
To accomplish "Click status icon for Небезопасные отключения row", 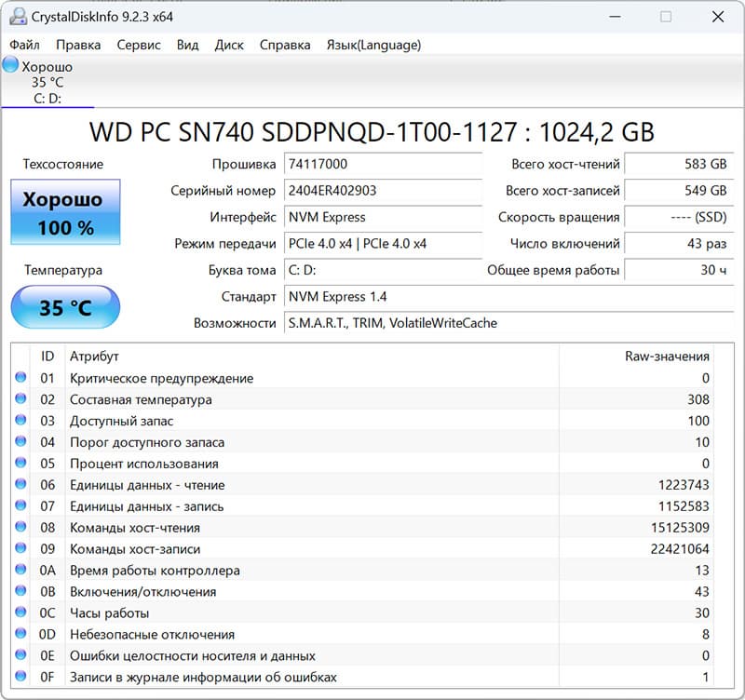I will (x=21, y=635).
